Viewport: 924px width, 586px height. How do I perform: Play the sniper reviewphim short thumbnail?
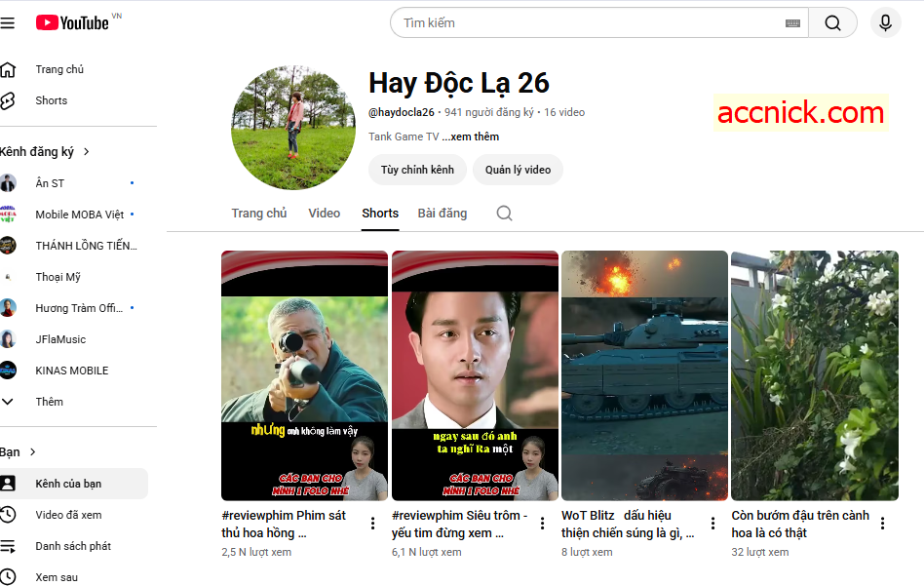tap(305, 376)
